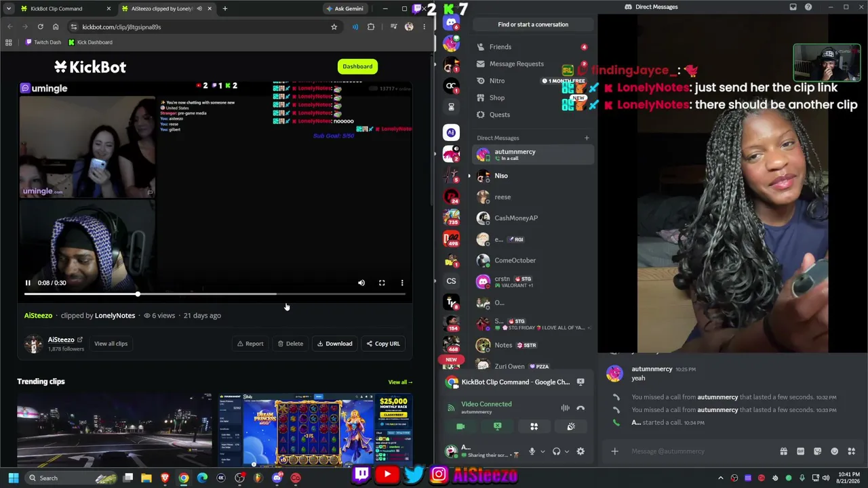Open the View all trending clips link

pyautogui.click(x=400, y=382)
